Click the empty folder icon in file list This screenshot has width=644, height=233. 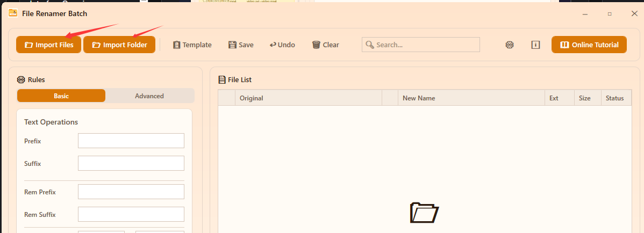coord(425,213)
